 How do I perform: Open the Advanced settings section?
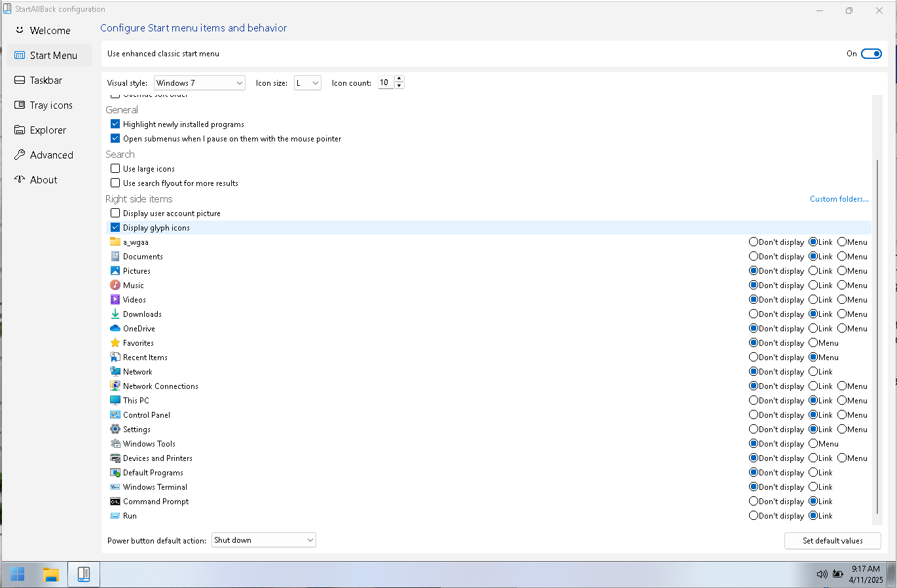tap(49, 155)
